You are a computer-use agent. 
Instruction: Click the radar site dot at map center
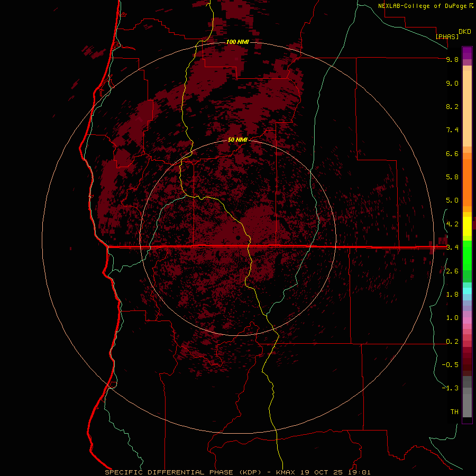click(238, 237)
